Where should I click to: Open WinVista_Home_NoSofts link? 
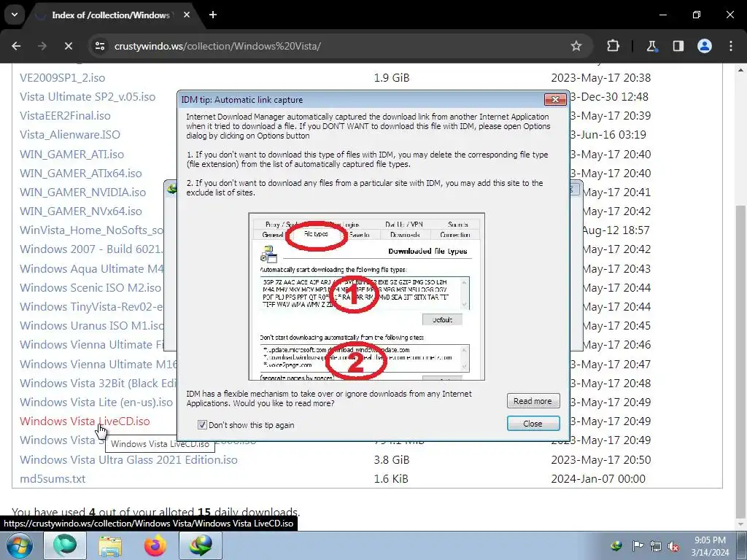91,230
